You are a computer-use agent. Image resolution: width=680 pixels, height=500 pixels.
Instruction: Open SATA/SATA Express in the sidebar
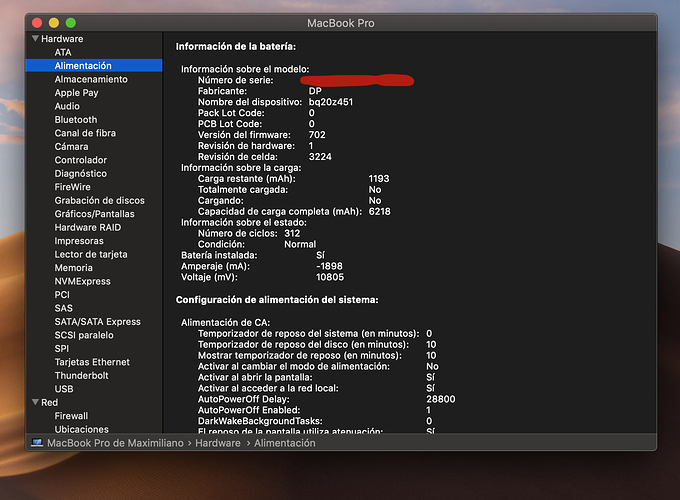coord(98,321)
